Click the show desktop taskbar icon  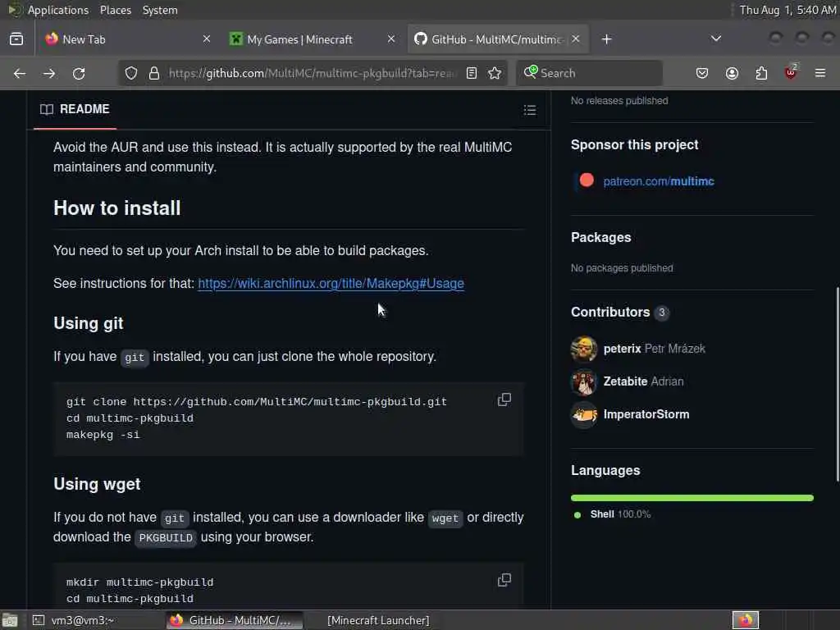point(10,620)
